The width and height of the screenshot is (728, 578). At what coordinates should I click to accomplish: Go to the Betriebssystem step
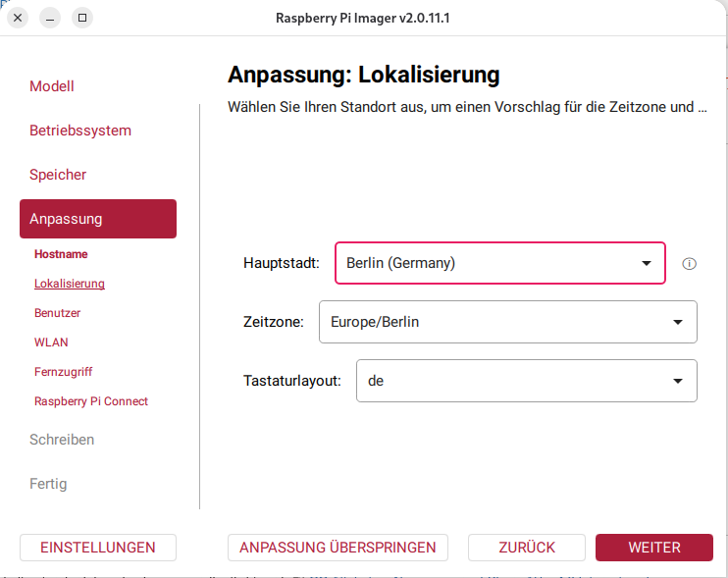tap(80, 131)
